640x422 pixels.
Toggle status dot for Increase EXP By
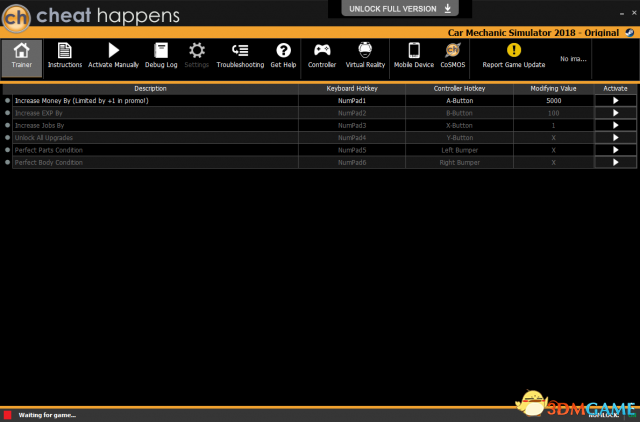pyautogui.click(x=7, y=113)
